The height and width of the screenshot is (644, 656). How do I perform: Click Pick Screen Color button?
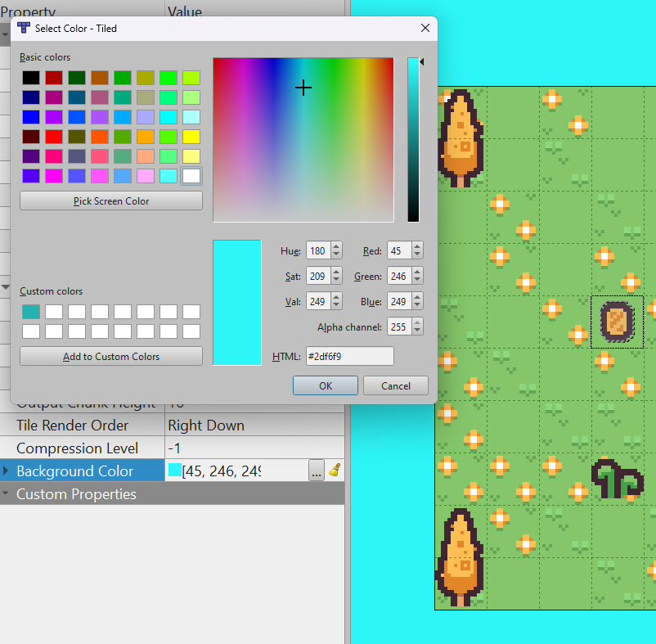110,200
